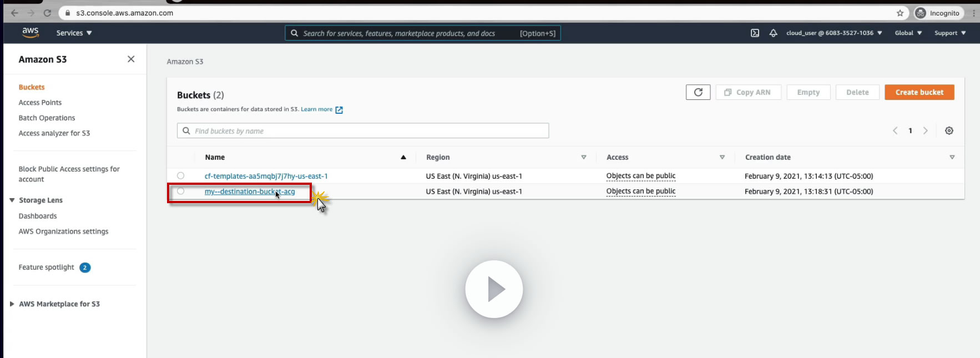Click the Region cell of the my--destination-bucket-acg row

click(474, 191)
